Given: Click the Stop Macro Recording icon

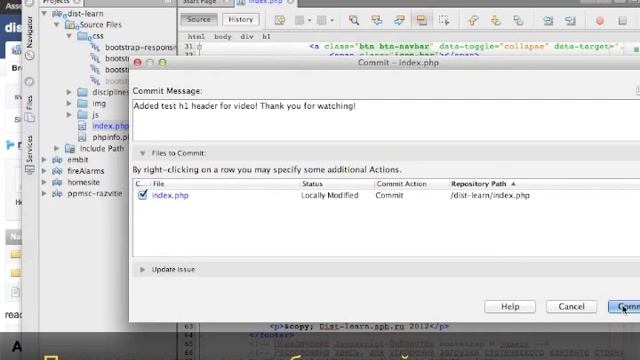Looking at the screenshot, I should pyautogui.click(x=622, y=20).
